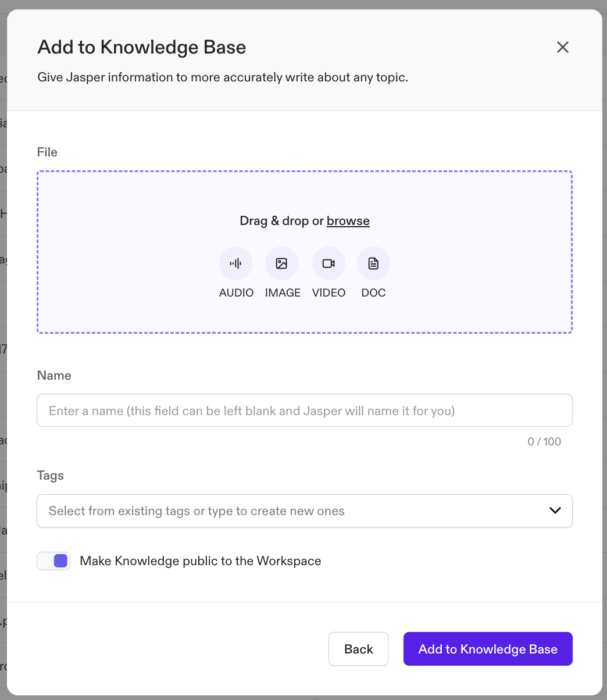Click the 0 / 100 character counter
Screen dimensions: 607x700
coord(544,442)
